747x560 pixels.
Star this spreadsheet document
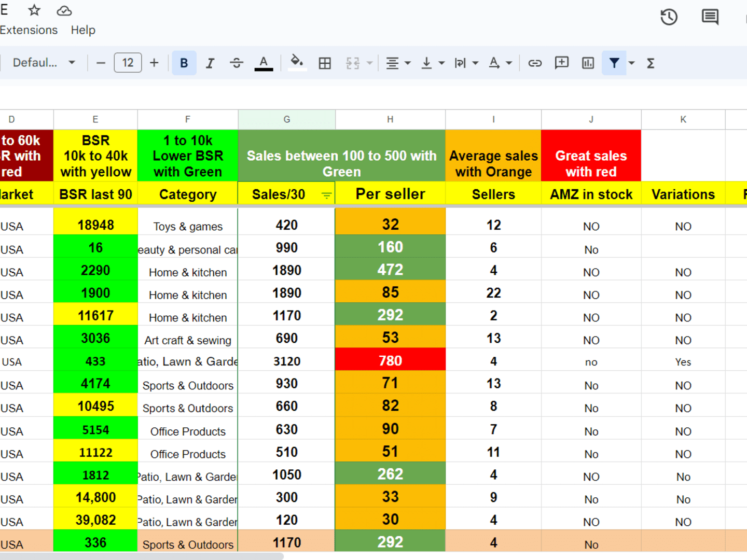34,10
